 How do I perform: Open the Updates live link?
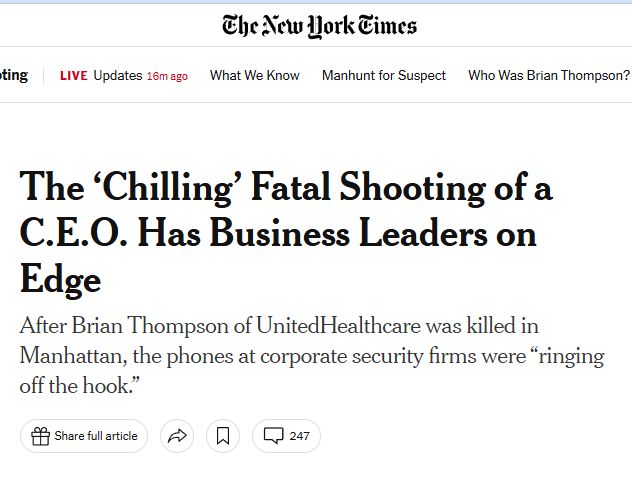118,76
